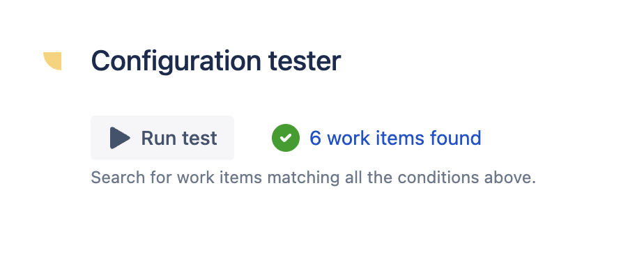Click the yellow icon beside Configuration tester
This screenshot has height=266, width=644.
pos(52,61)
